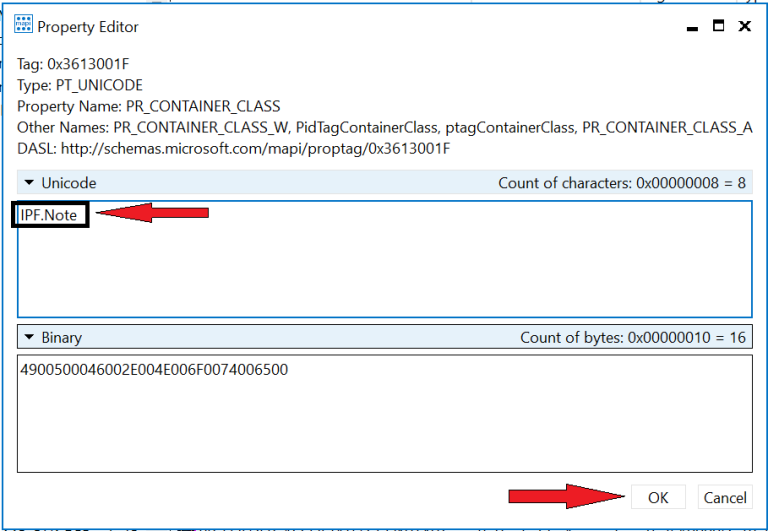Collapse the Unicode section triangle
The height and width of the screenshot is (531, 768).
(29, 183)
